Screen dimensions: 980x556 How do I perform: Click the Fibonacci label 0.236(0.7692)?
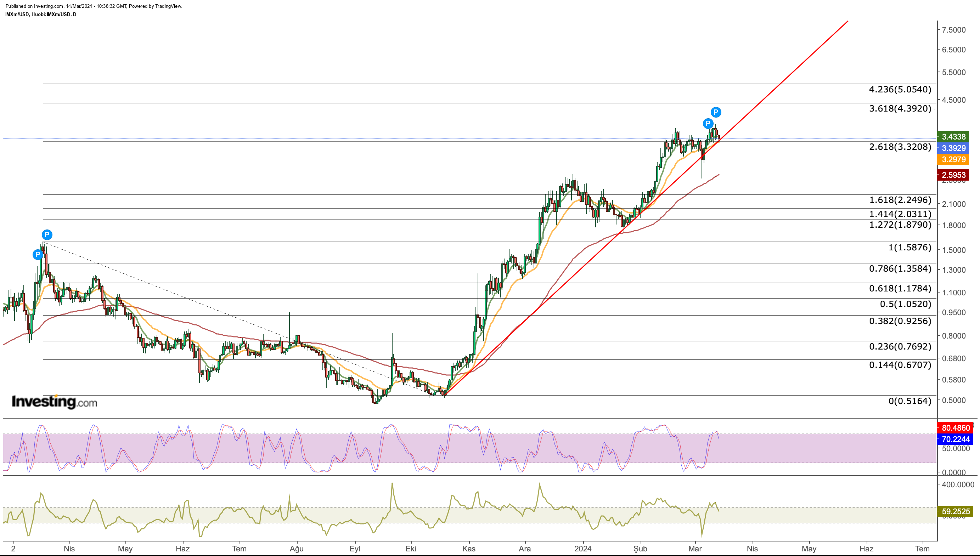point(900,346)
